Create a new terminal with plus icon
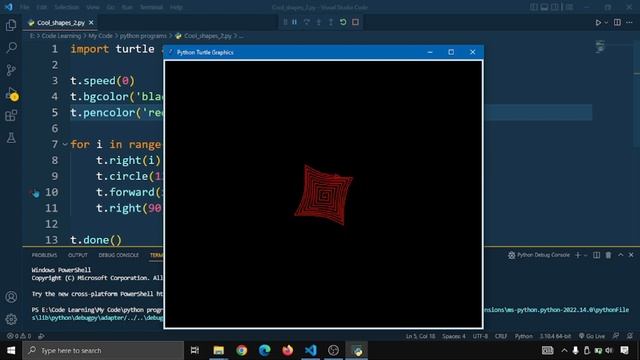Viewport: 640px width, 360px height. coord(578,255)
